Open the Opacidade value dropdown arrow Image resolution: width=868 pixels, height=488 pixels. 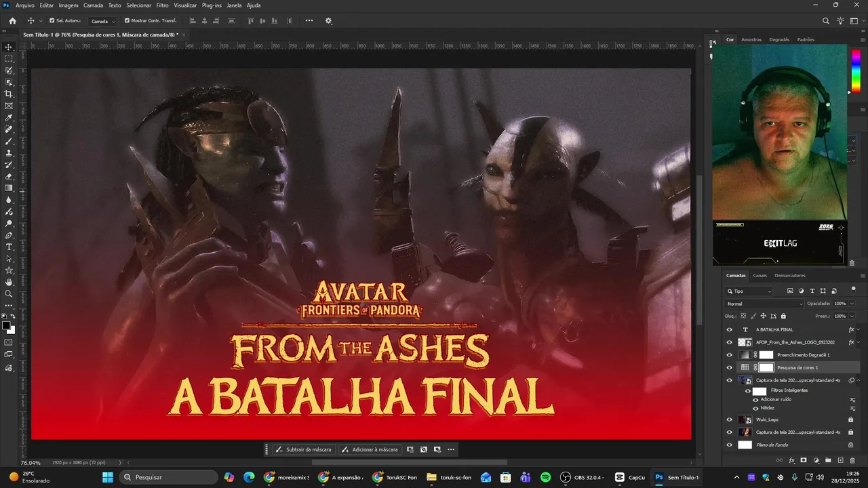[852, 304]
